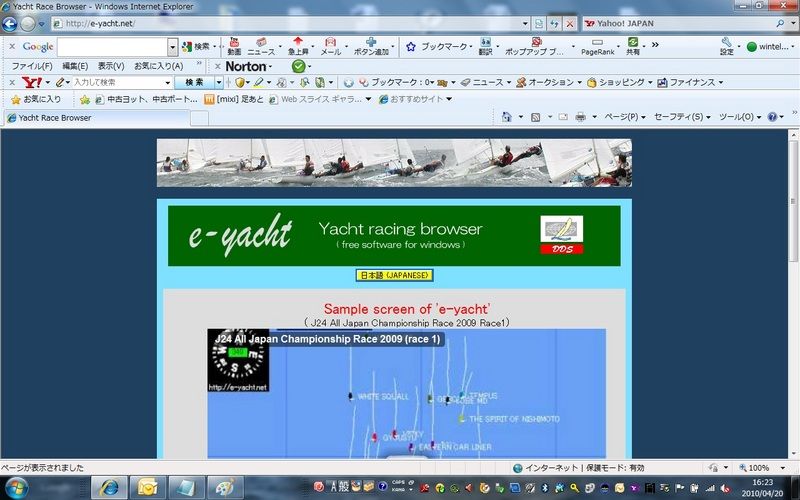Open the 表示(V) menu
The width and height of the screenshot is (800, 500).
[111, 66]
